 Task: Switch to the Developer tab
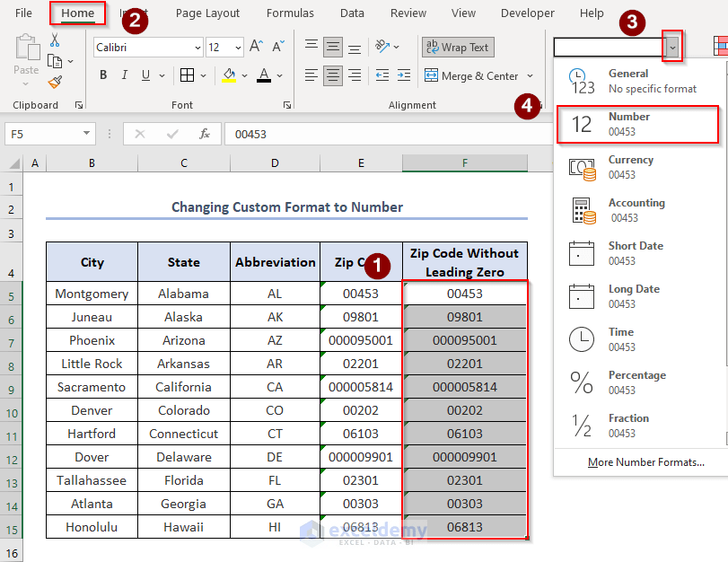tap(527, 13)
